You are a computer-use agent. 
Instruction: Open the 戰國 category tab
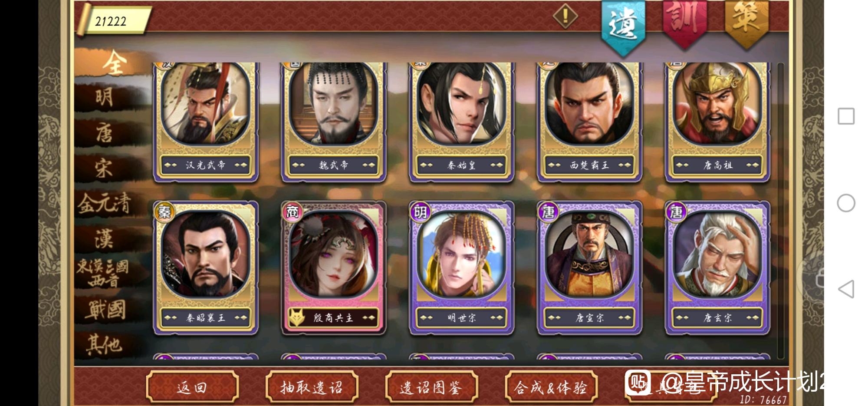[x=105, y=310]
